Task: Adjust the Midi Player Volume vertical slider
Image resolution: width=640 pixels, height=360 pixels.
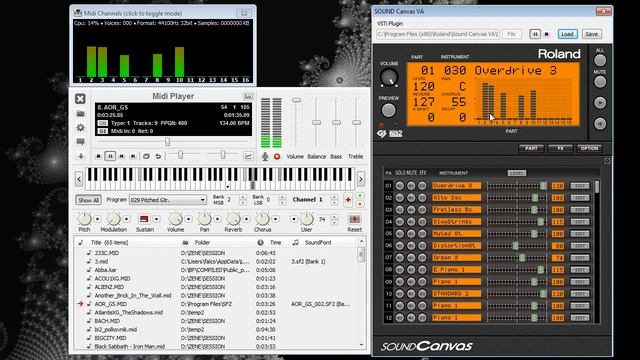Action: tap(296, 100)
